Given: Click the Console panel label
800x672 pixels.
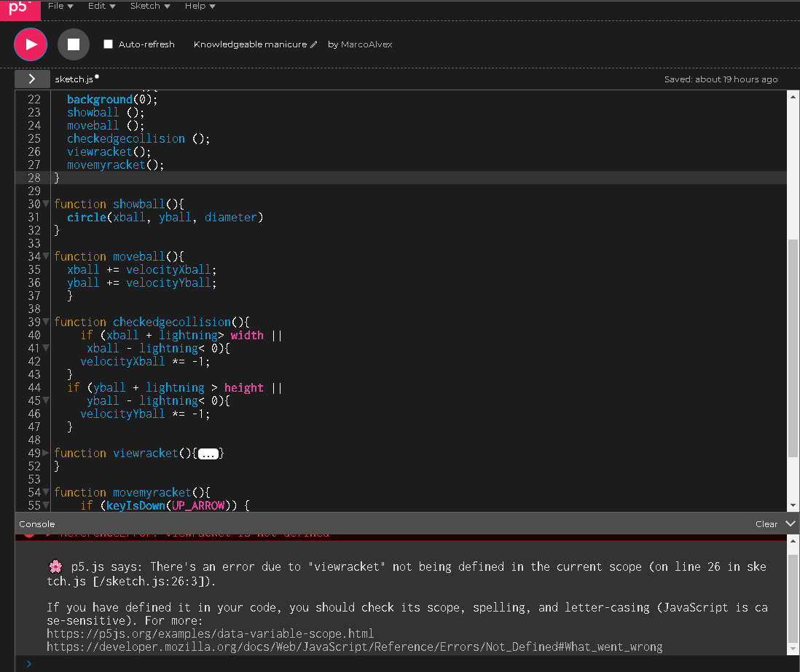Looking at the screenshot, I should 36,524.
